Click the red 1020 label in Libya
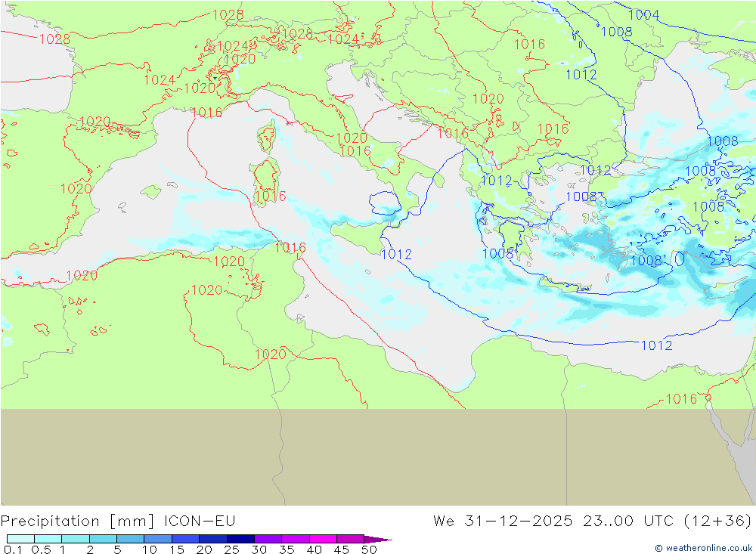This screenshot has height=554, width=756. click(271, 354)
